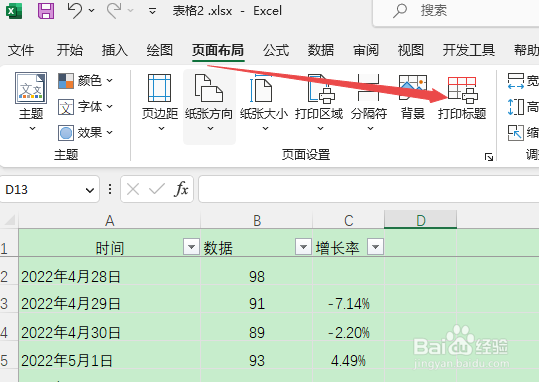Open the 数据 column filter dropdown
This screenshot has width=539, height=382.
(x=303, y=247)
